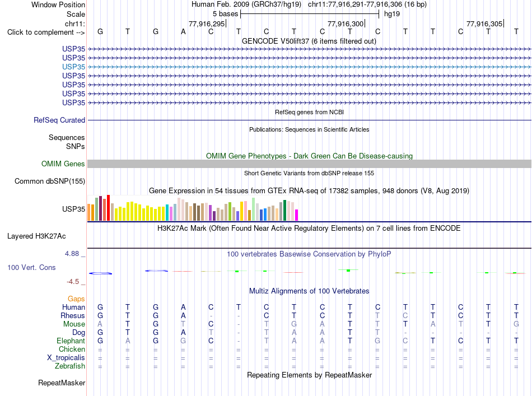
Task: Click the SNPs track label
Action: 76,146
